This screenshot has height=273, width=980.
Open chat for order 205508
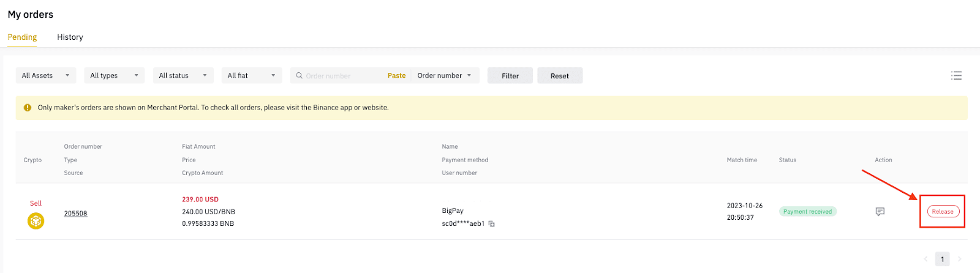880,212
